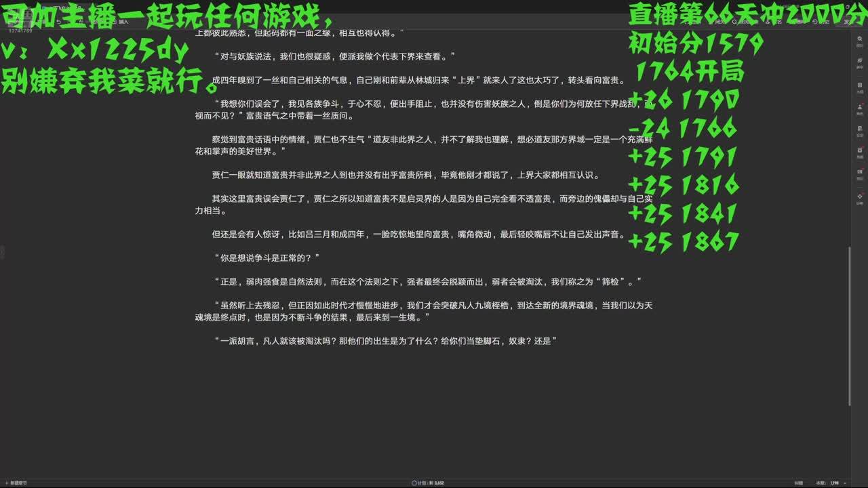Click the line starting 成四年嗅到了一丝和自己相关的气息
868x488 pixels.
(x=419, y=81)
